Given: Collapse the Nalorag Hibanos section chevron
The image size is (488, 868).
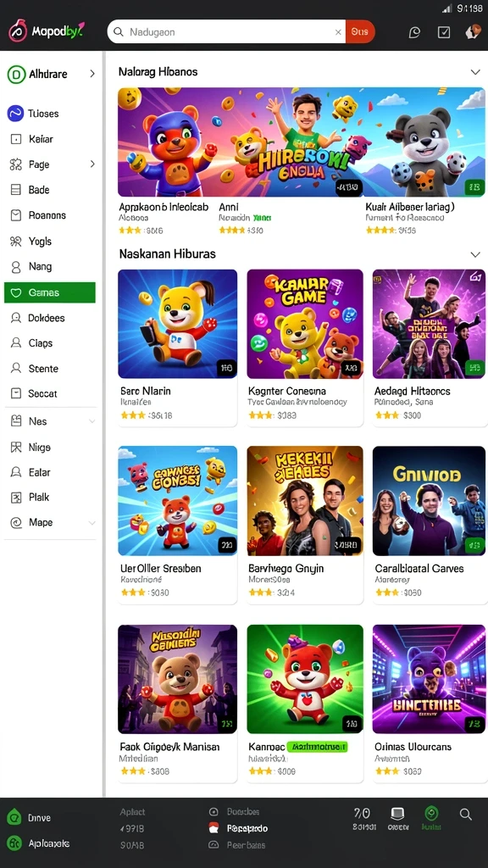Looking at the screenshot, I should pos(474,72).
